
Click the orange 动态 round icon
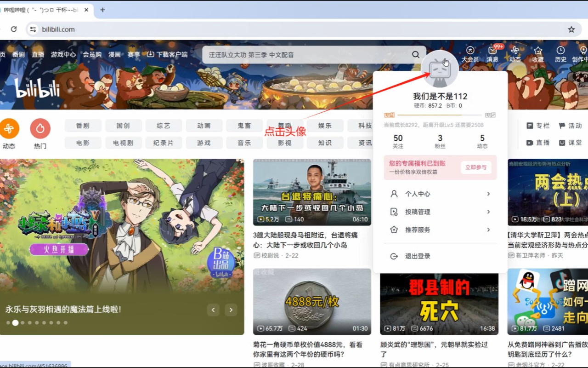9,128
